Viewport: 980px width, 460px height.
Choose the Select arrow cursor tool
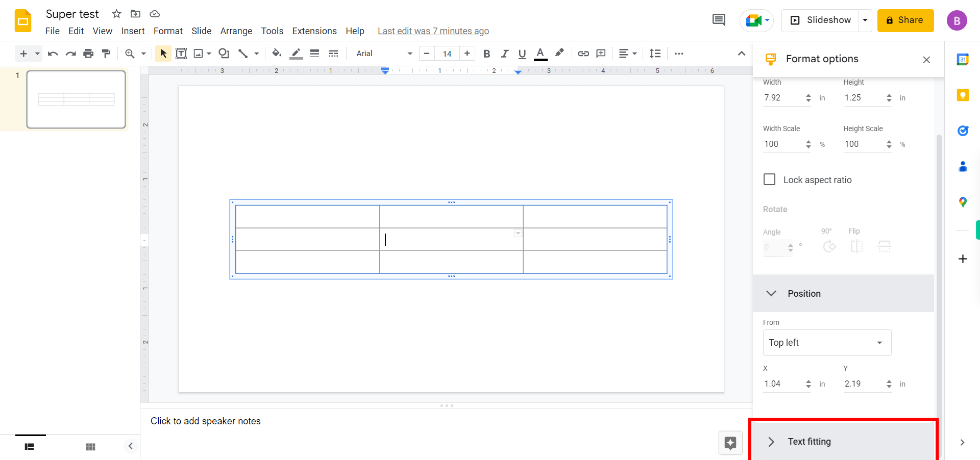[x=163, y=54]
